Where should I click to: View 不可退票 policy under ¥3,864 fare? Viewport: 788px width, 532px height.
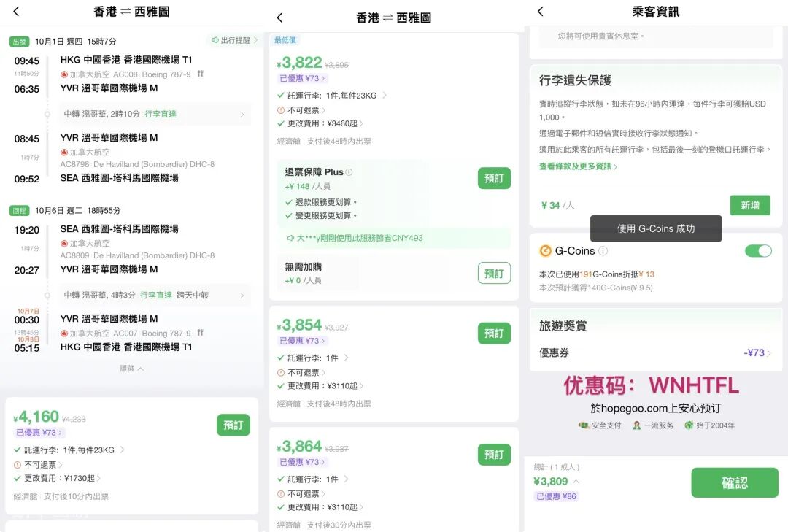pos(301,494)
